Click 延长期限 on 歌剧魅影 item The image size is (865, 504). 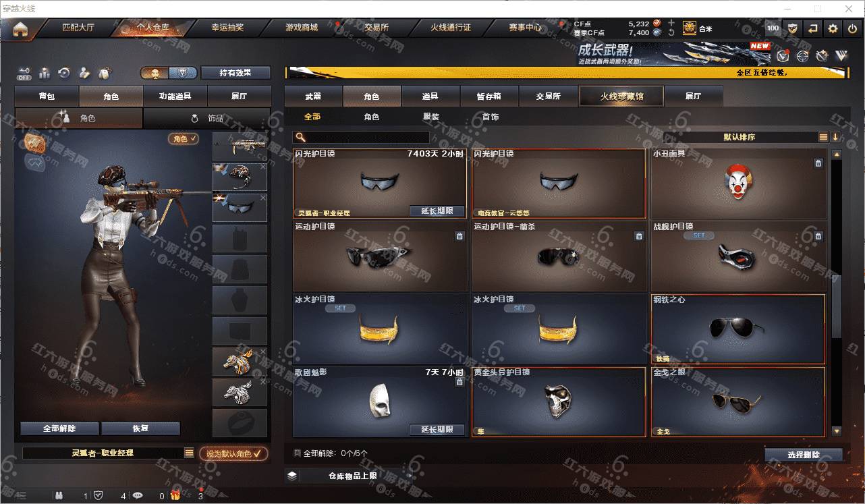click(x=437, y=430)
